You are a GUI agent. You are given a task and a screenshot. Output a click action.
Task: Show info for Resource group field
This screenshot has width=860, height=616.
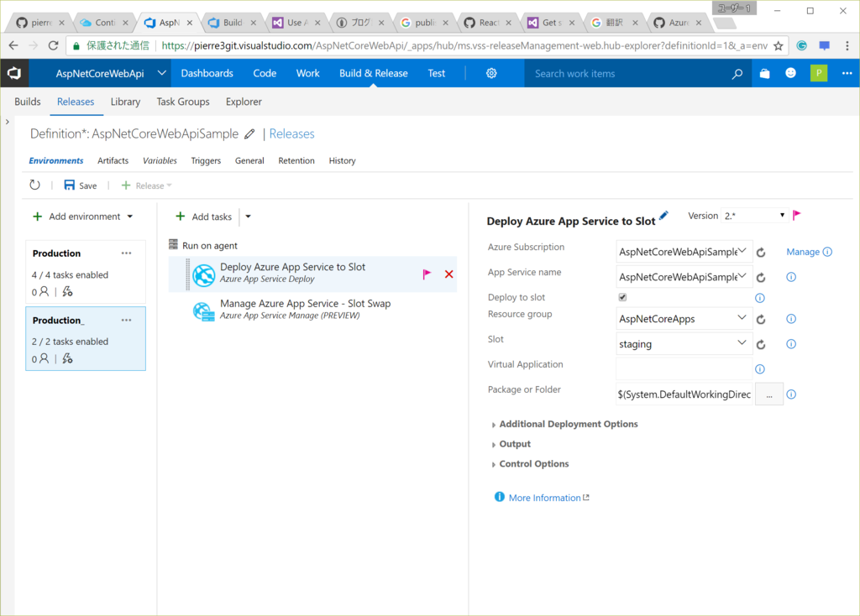pyautogui.click(x=791, y=318)
